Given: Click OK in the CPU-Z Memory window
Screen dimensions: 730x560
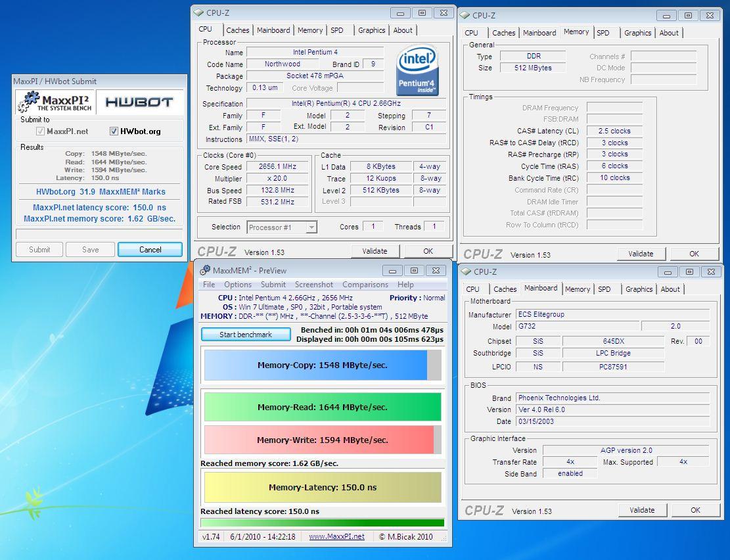Looking at the screenshot, I should click(694, 254).
